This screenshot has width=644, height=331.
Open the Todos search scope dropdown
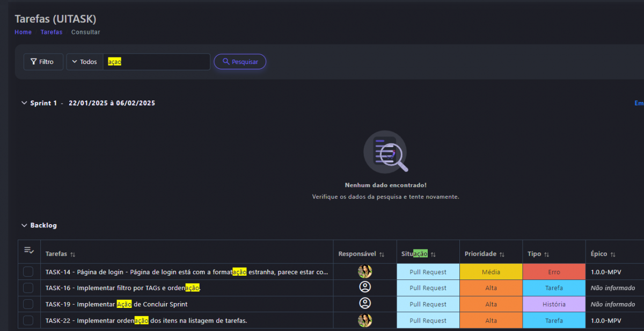85,62
